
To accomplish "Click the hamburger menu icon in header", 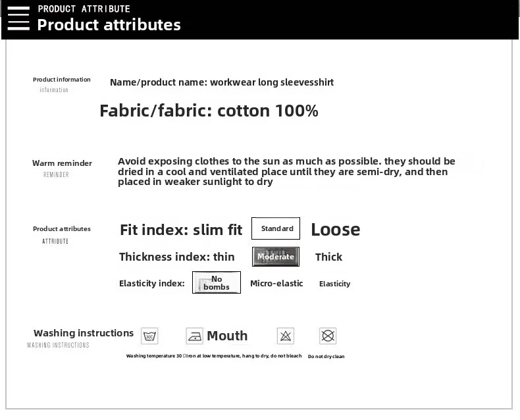I will tap(18, 18).
